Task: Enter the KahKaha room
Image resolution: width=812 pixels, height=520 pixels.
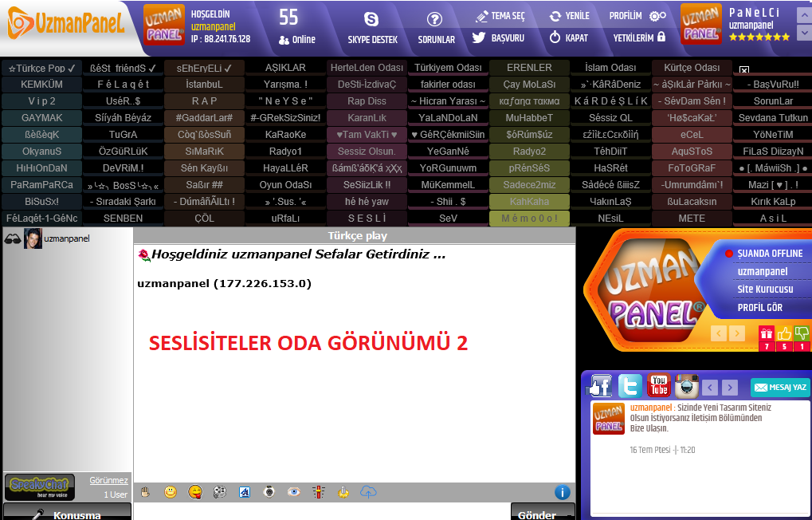Action: pyautogui.click(x=529, y=202)
